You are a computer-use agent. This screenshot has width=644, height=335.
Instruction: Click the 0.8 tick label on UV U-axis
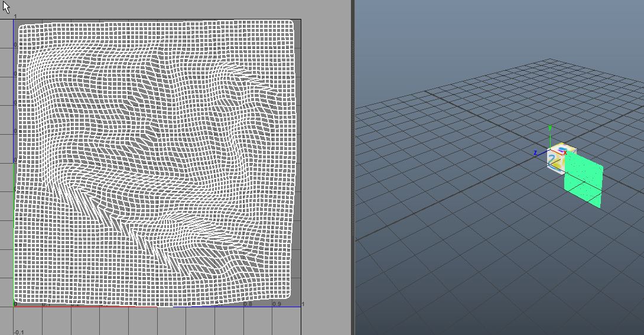tap(248, 304)
